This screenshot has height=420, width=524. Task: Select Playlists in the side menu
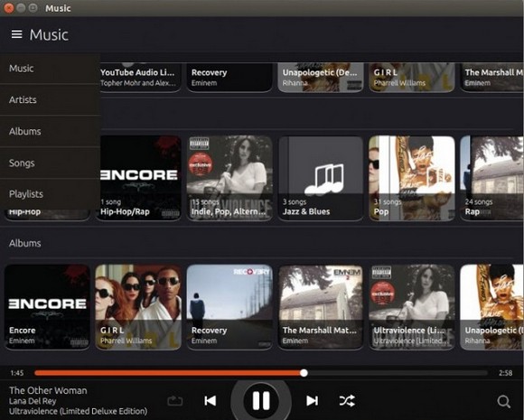tap(50, 194)
